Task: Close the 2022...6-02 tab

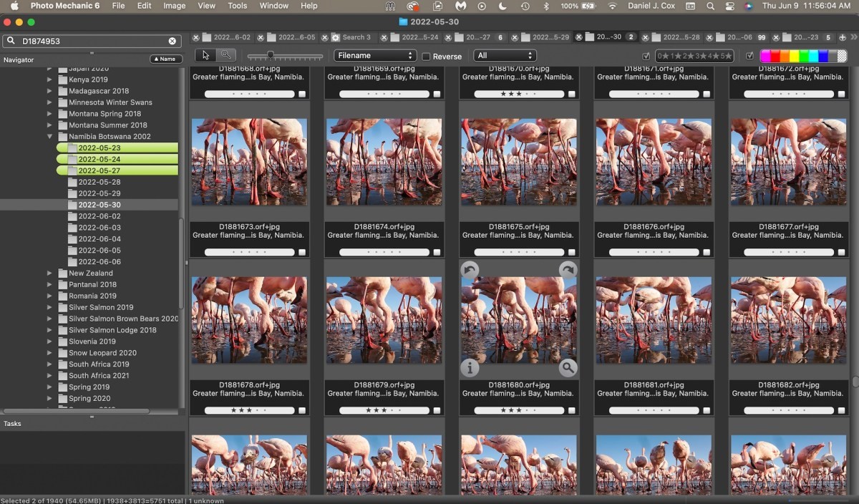Action: 196,37
